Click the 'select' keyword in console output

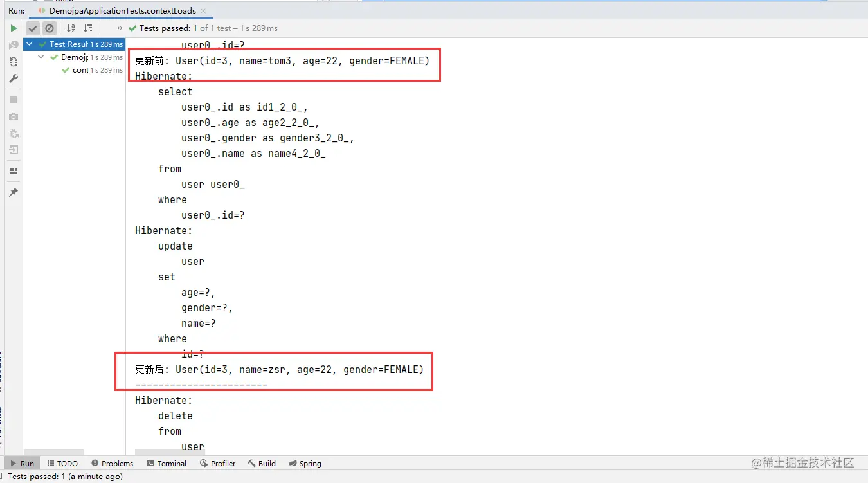pos(176,91)
